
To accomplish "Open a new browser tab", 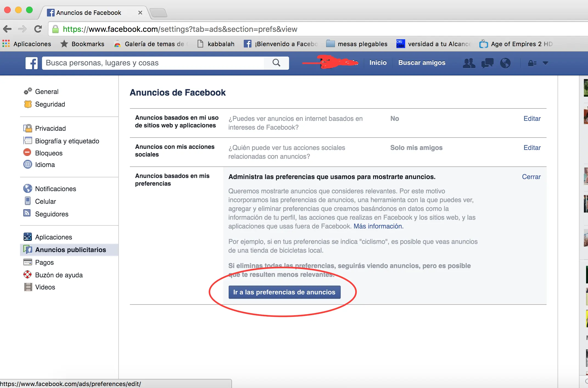I will click(159, 13).
